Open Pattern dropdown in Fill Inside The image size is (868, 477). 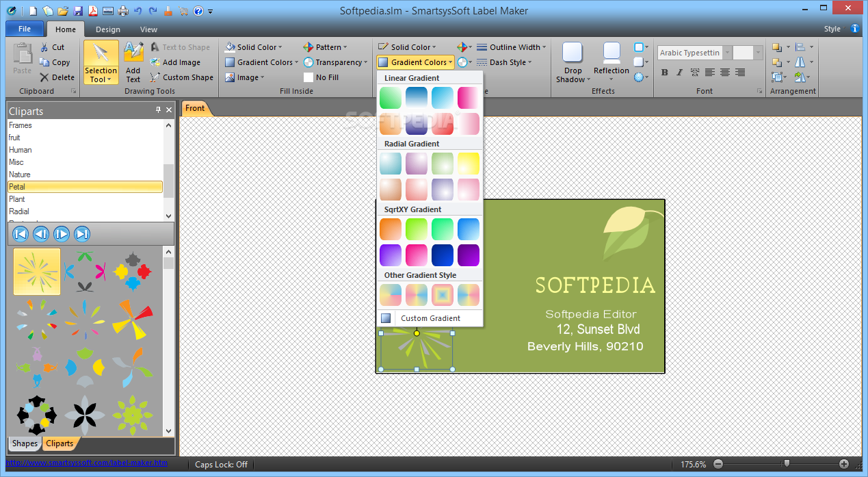click(325, 47)
